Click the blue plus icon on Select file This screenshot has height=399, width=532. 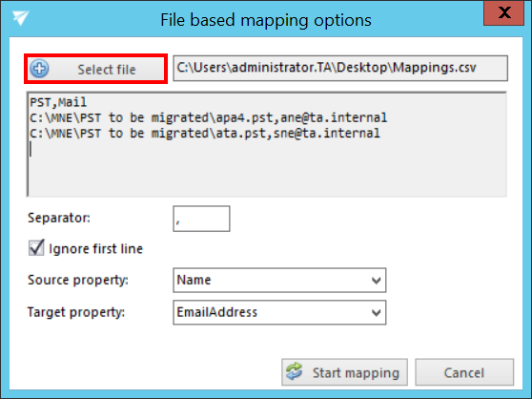click(39, 69)
